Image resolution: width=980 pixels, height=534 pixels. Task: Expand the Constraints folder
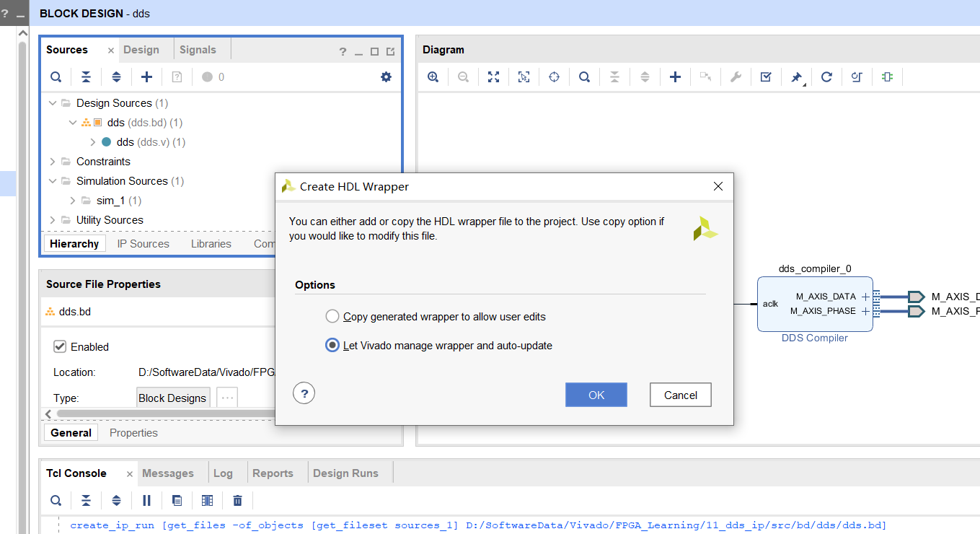[x=53, y=162]
